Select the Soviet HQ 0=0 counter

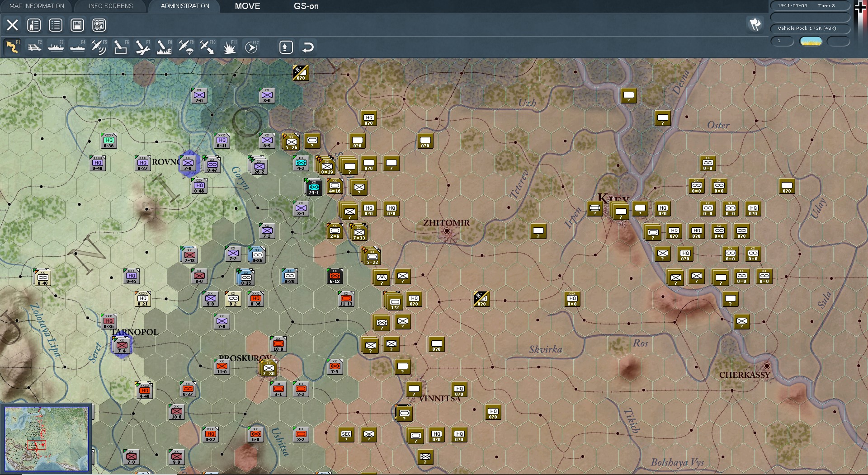coord(572,299)
